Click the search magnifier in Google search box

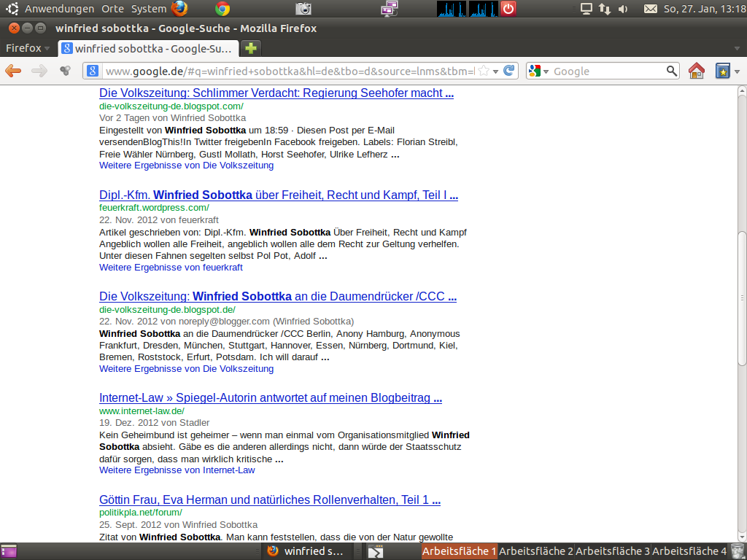672,71
